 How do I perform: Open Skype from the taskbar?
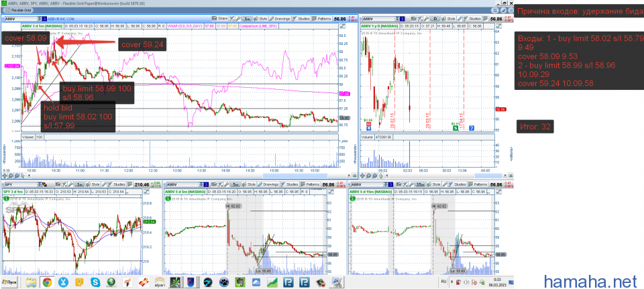95,283
